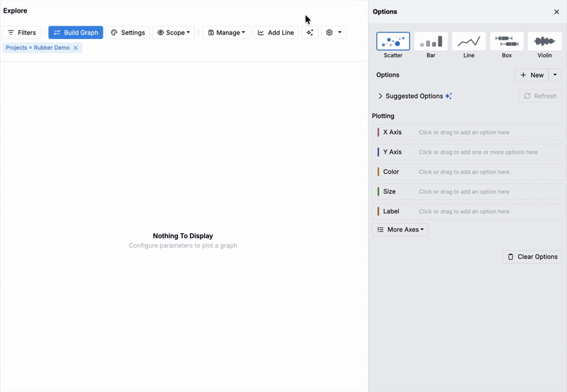567x392 pixels.
Task: Click the AI sparkle icon in toolbar
Action: tap(310, 33)
